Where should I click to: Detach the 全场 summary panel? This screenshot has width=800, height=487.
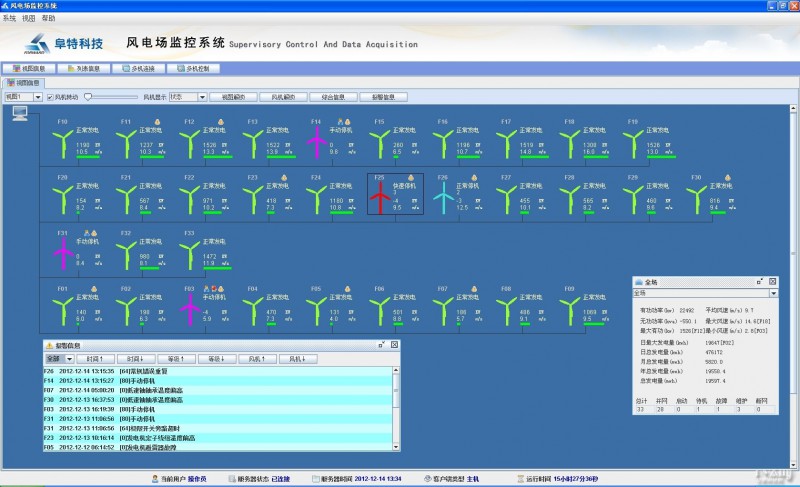point(759,281)
